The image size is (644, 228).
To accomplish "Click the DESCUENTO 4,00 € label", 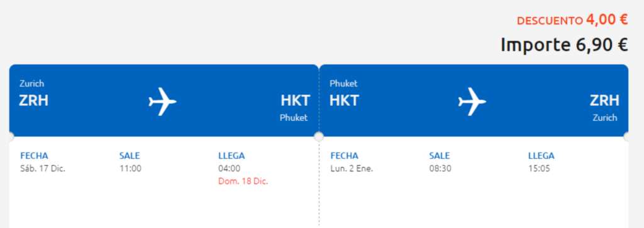I will (572, 20).
